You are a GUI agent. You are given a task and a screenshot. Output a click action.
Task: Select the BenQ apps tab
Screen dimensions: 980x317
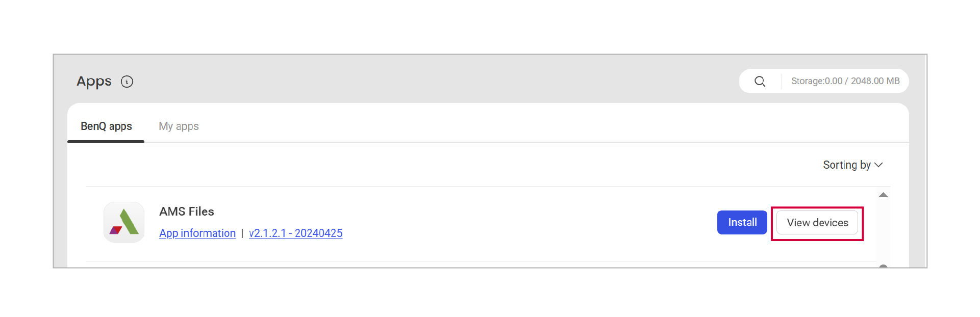106,126
